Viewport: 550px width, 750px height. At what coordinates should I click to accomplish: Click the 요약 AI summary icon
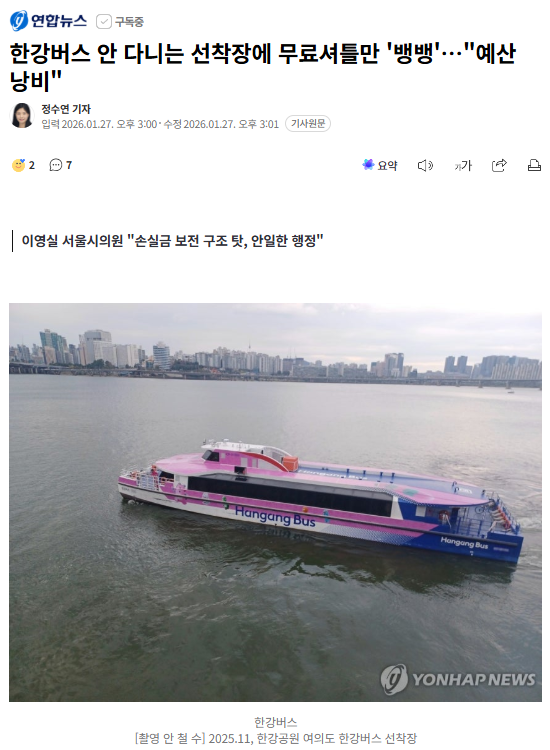[x=368, y=165]
